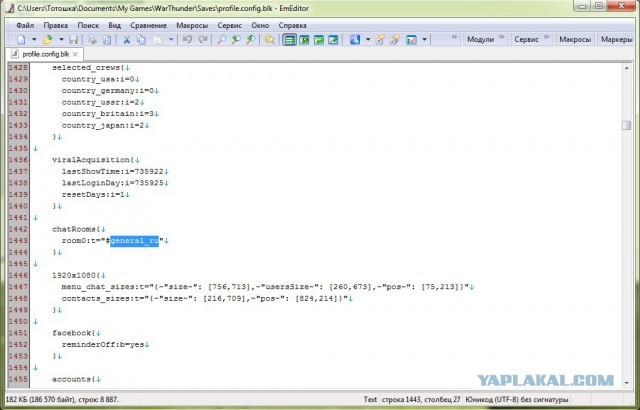Click the Undo icon

(187, 40)
